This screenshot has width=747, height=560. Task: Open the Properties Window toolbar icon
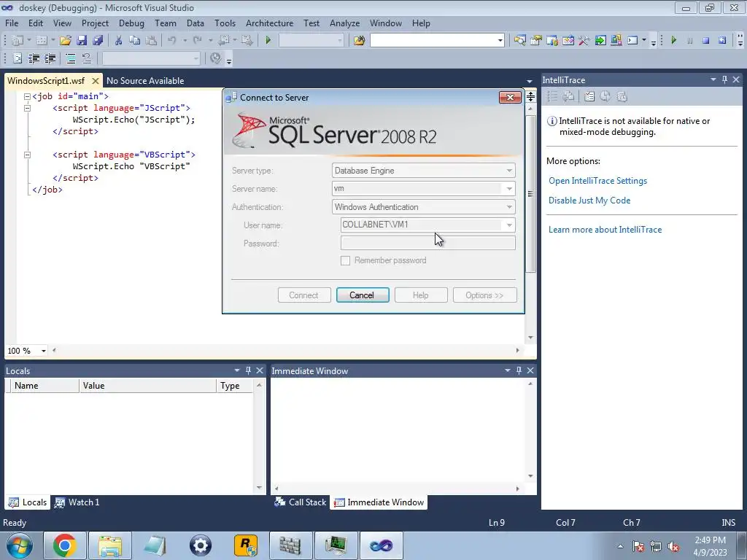click(x=535, y=41)
